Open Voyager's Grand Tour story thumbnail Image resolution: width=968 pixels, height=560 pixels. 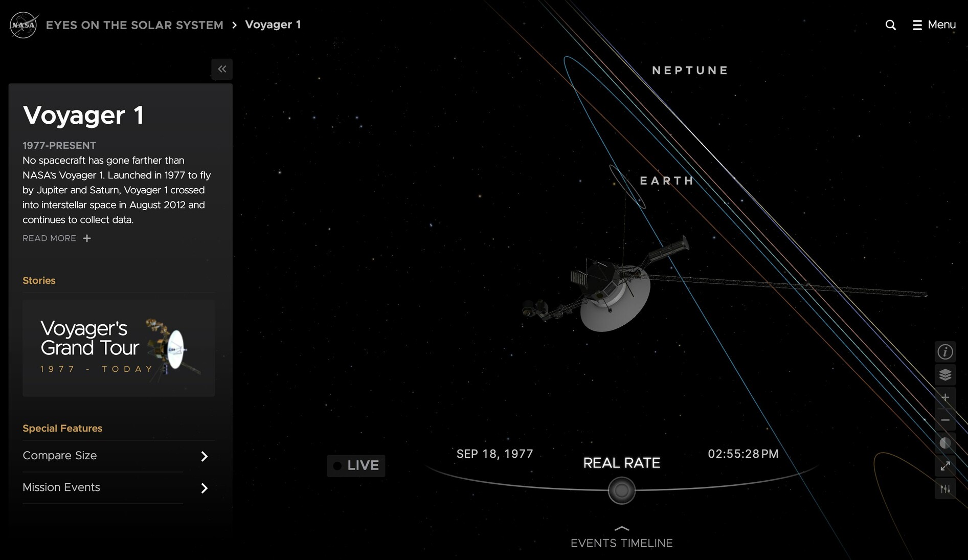point(119,348)
